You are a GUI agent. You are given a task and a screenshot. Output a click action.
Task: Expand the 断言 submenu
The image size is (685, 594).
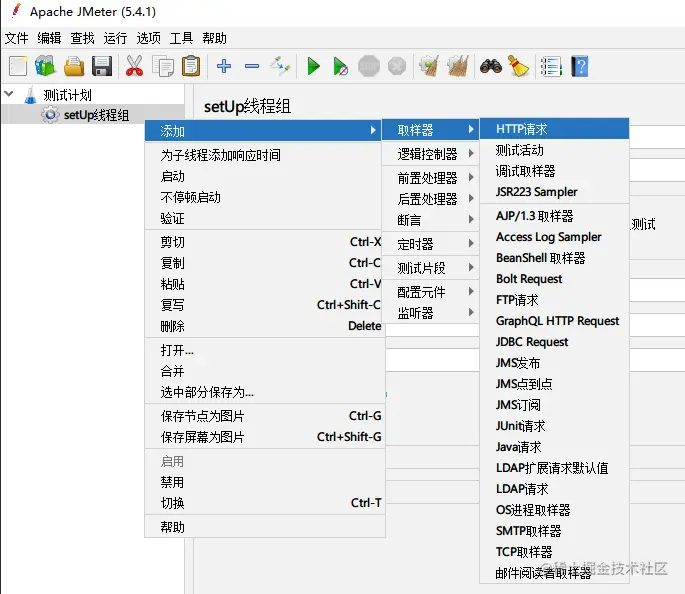coord(430,220)
